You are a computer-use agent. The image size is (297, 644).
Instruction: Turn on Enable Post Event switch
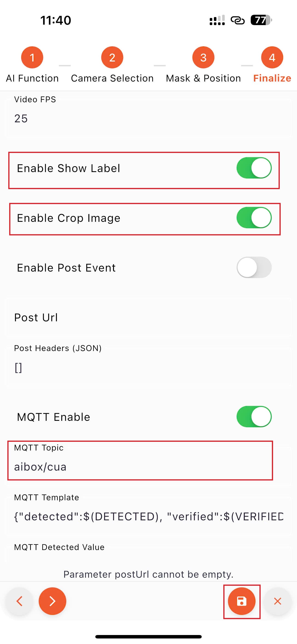coord(254,267)
